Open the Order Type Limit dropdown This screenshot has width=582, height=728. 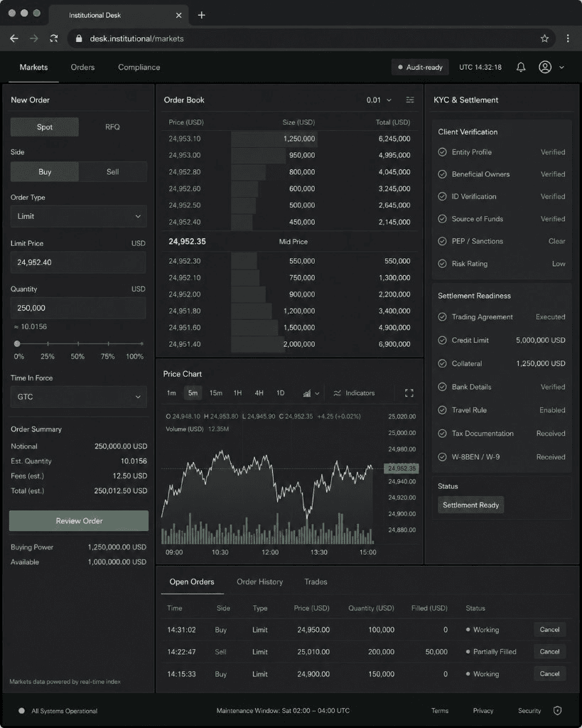78,216
